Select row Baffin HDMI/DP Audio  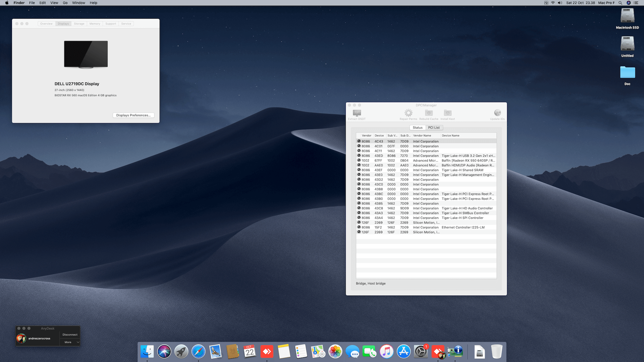426,165
